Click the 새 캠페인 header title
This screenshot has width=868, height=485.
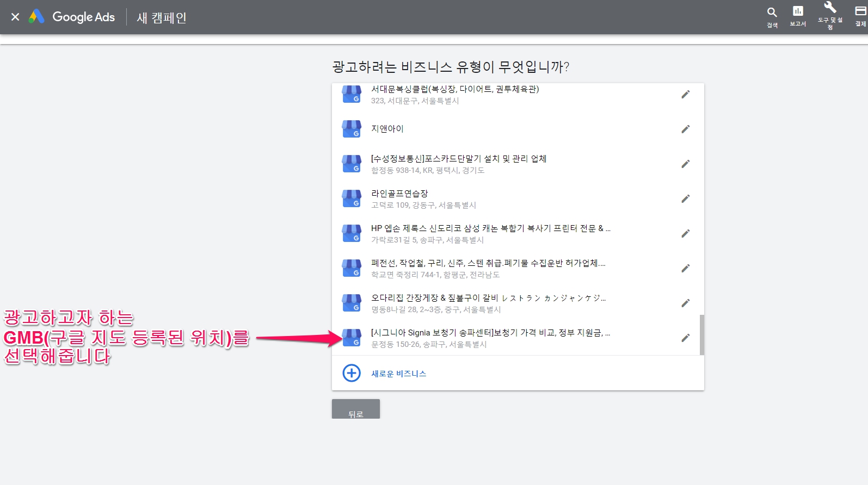click(162, 17)
